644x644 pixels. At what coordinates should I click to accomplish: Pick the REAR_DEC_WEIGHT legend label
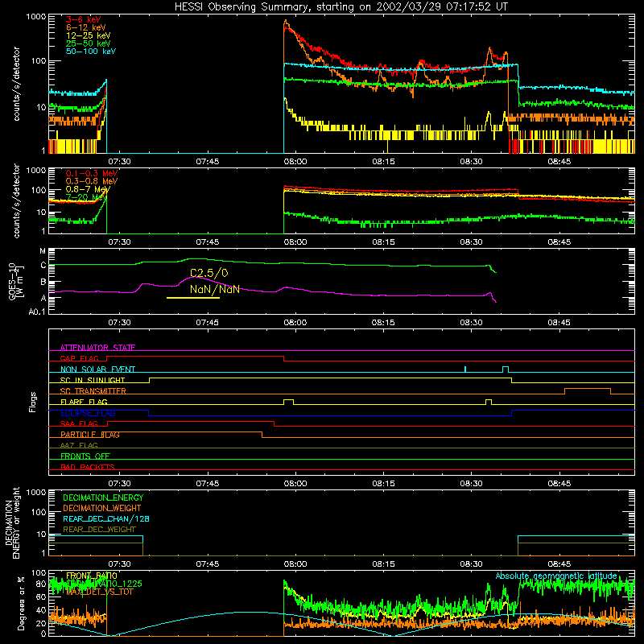(x=99, y=530)
